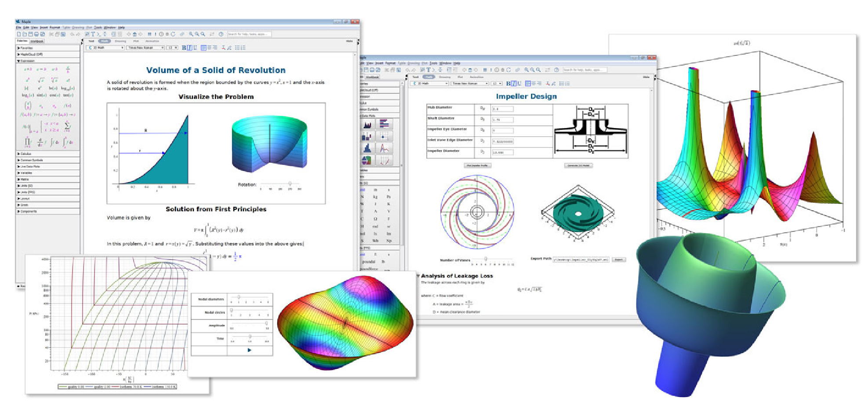Toggle Italic in Impeller Design window
This screenshot has height=403, width=868.
pos(514,84)
